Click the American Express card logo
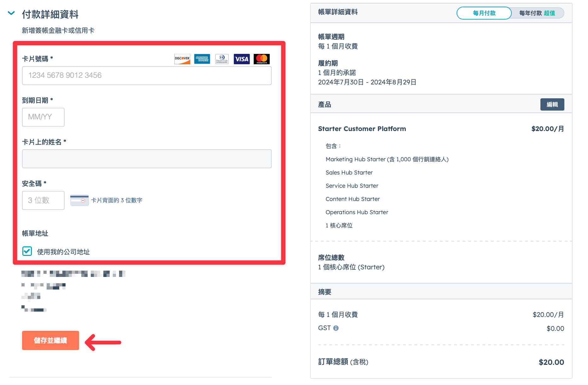Viewport: 588px width, 385px height. (x=202, y=59)
